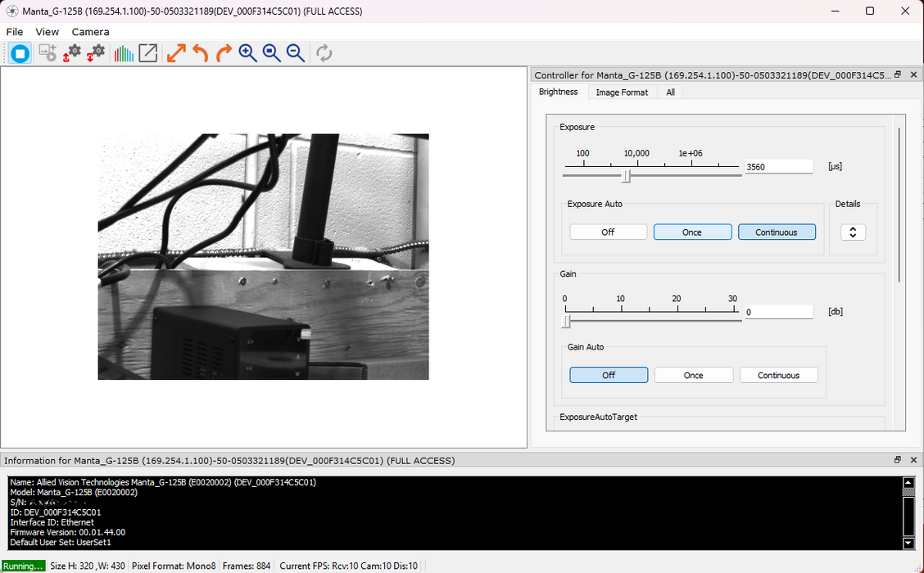Rotate the image right with the orange arrow
The height and width of the screenshot is (573, 924).
[x=224, y=54]
